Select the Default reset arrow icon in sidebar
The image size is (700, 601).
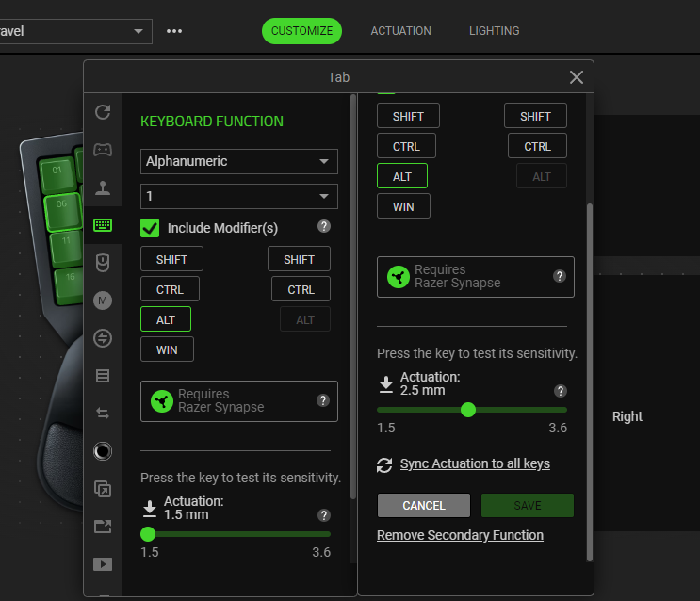point(103,111)
